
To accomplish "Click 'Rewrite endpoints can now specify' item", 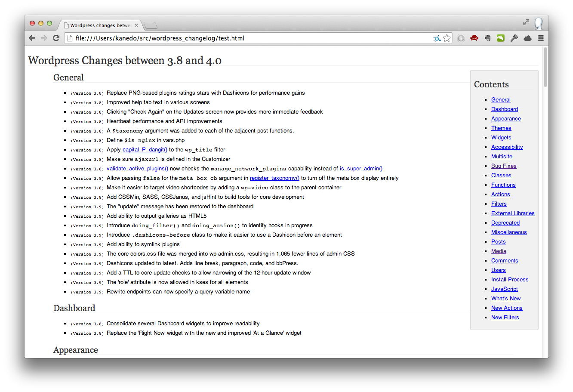I will coord(178,291).
